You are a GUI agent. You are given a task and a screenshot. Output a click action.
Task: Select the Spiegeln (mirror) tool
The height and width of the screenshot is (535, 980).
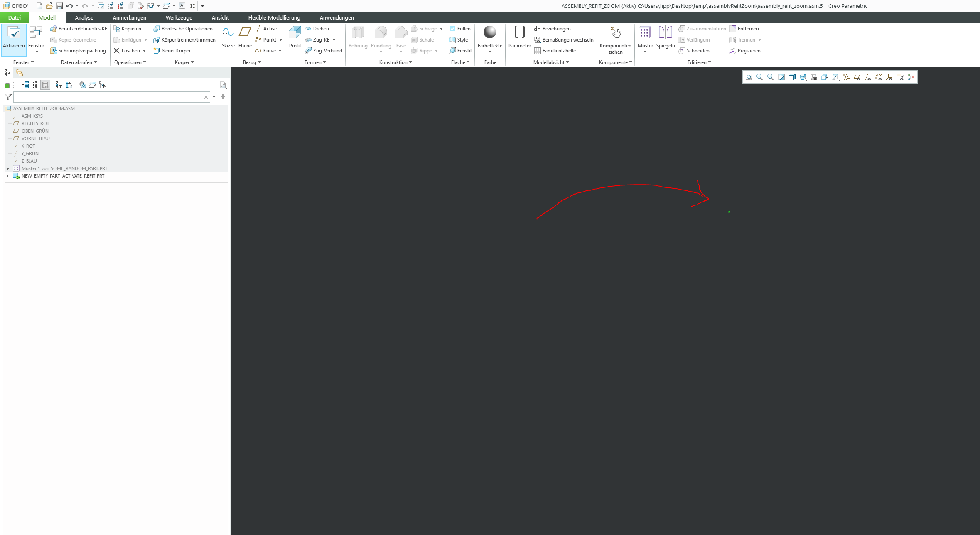pyautogui.click(x=665, y=37)
